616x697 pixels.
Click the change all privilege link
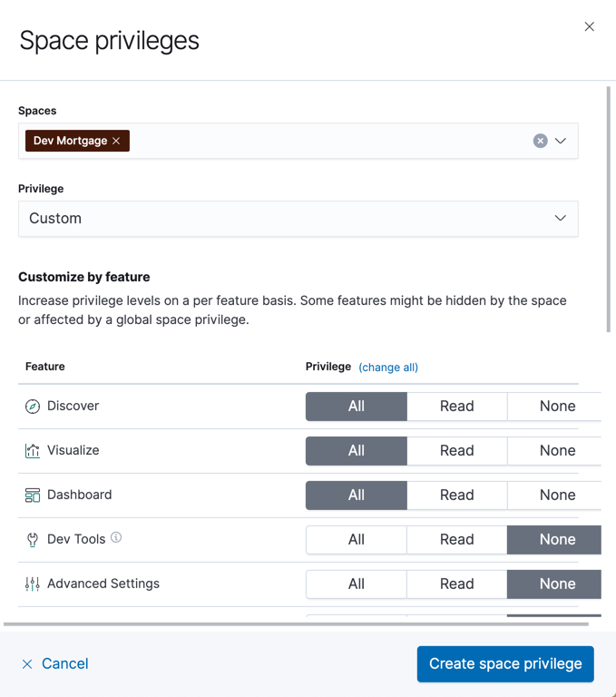pos(388,368)
